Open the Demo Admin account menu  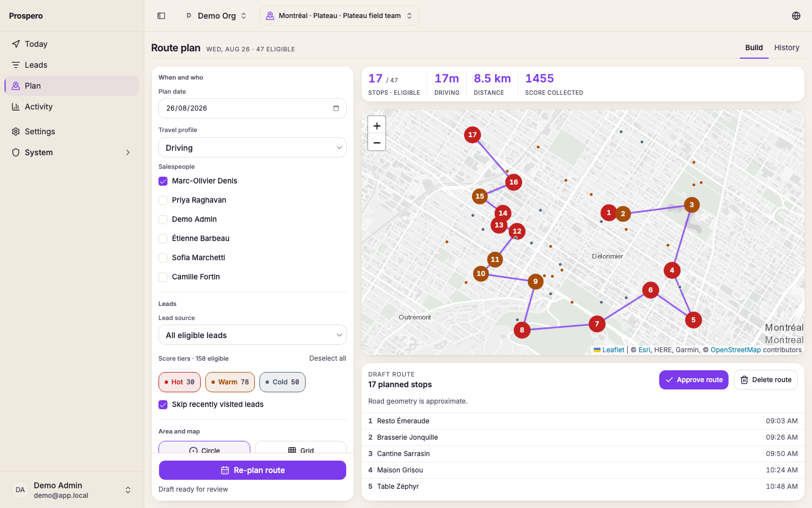(x=72, y=490)
